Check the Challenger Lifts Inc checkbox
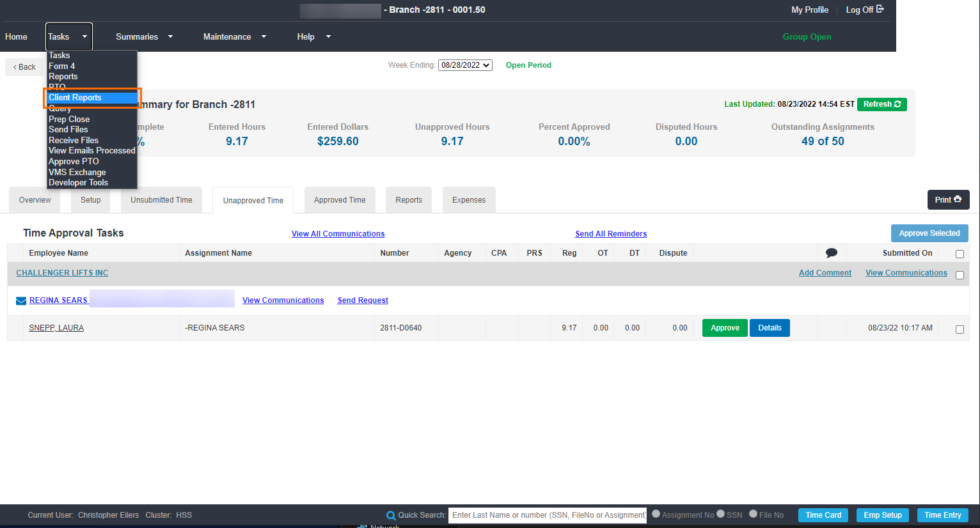This screenshot has width=980, height=528. [x=959, y=275]
